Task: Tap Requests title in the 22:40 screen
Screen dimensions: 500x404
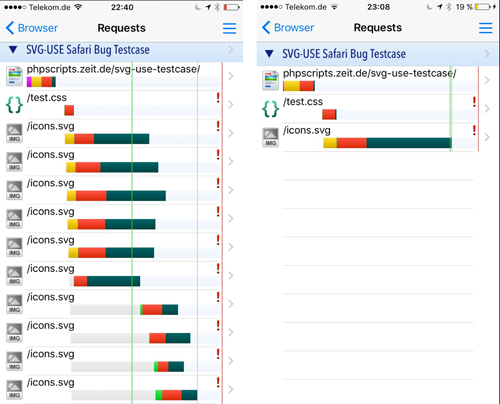Action: [121, 28]
